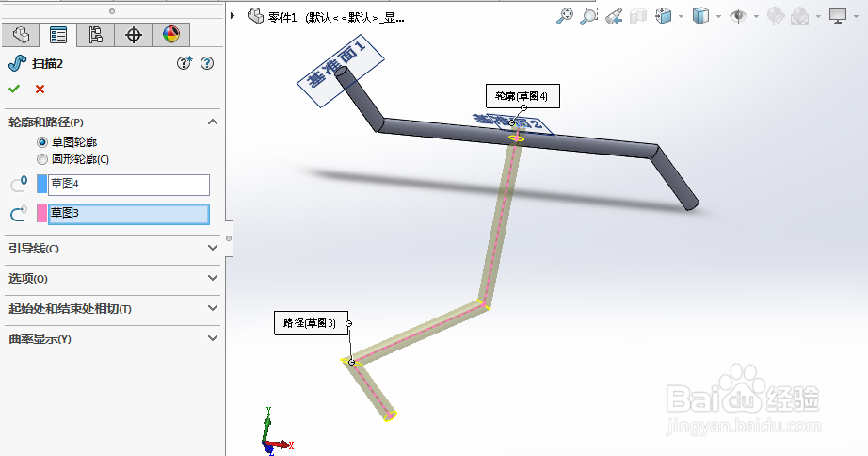
Task: Click the 路径(草图 3) callout label
Action: pos(311,323)
